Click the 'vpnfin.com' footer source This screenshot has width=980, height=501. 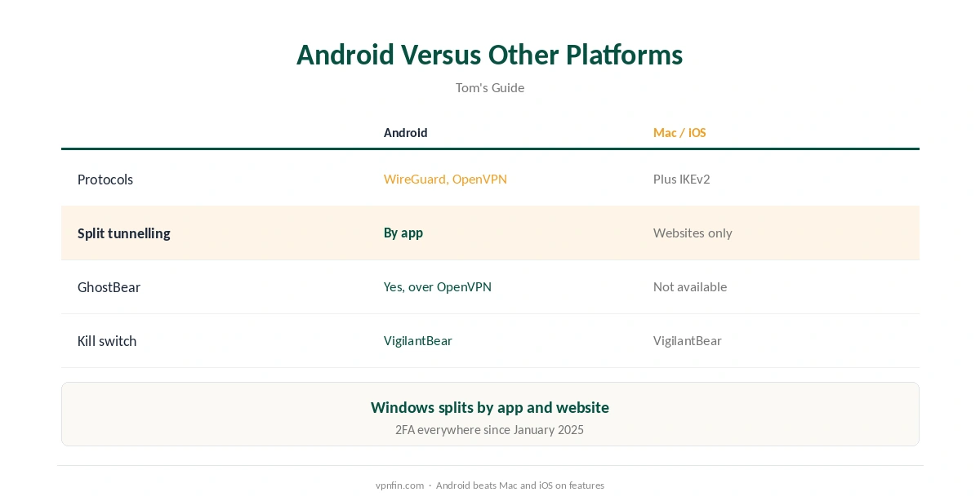(x=400, y=485)
